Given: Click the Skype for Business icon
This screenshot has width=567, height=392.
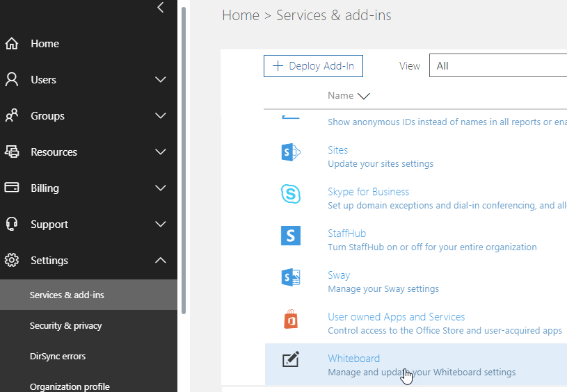Looking at the screenshot, I should click(291, 194).
